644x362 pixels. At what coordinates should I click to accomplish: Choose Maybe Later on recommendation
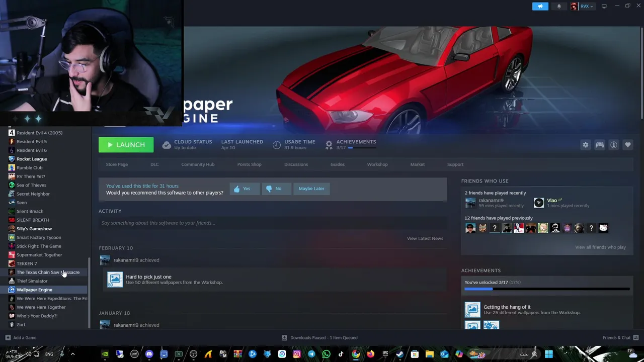(311, 189)
